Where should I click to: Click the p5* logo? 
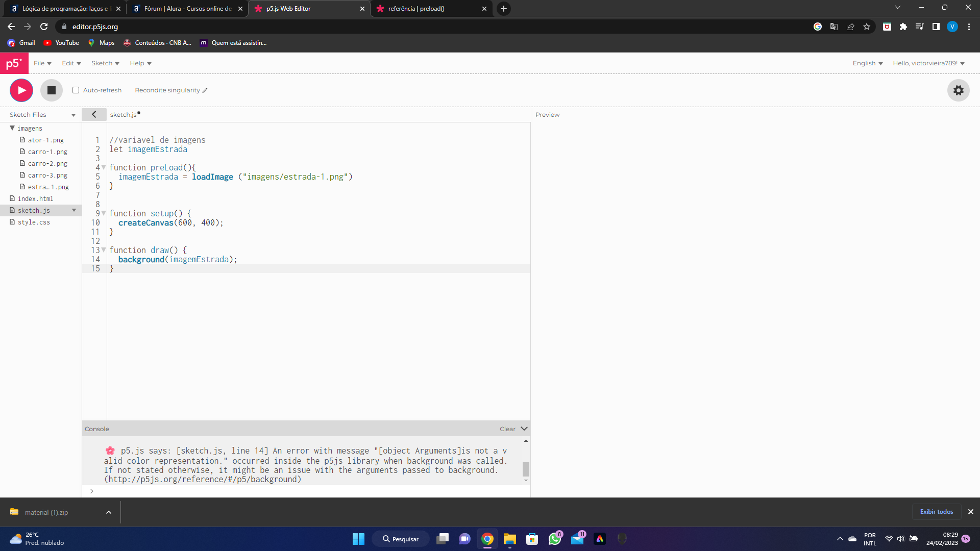tap(14, 63)
